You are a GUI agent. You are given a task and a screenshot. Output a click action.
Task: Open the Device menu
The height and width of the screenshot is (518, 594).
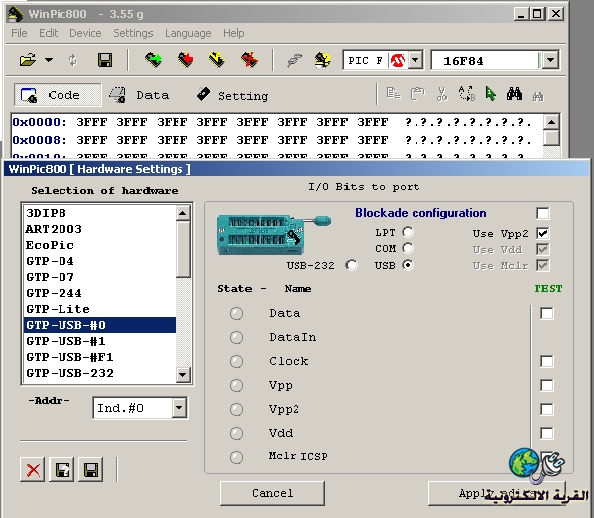[85, 33]
